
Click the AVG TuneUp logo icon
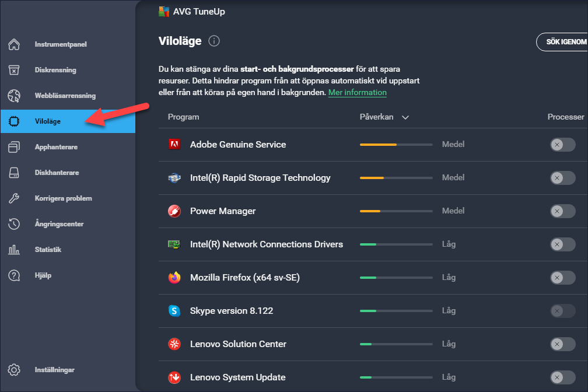163,12
